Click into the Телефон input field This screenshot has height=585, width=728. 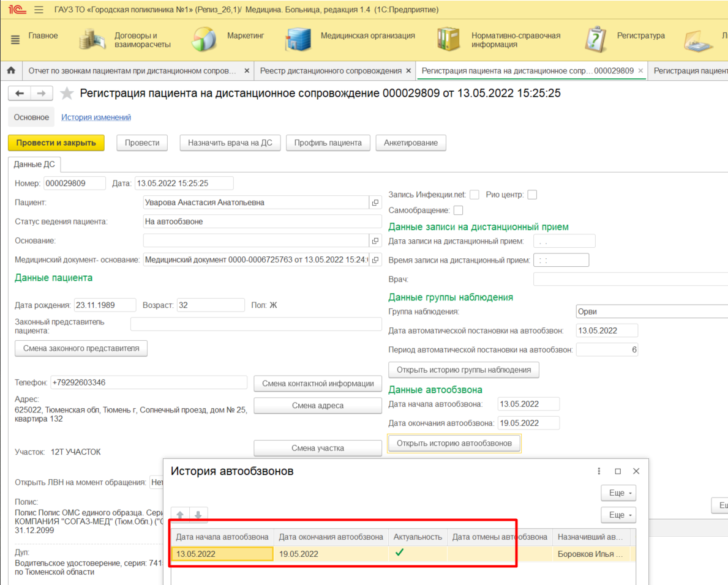tap(149, 383)
